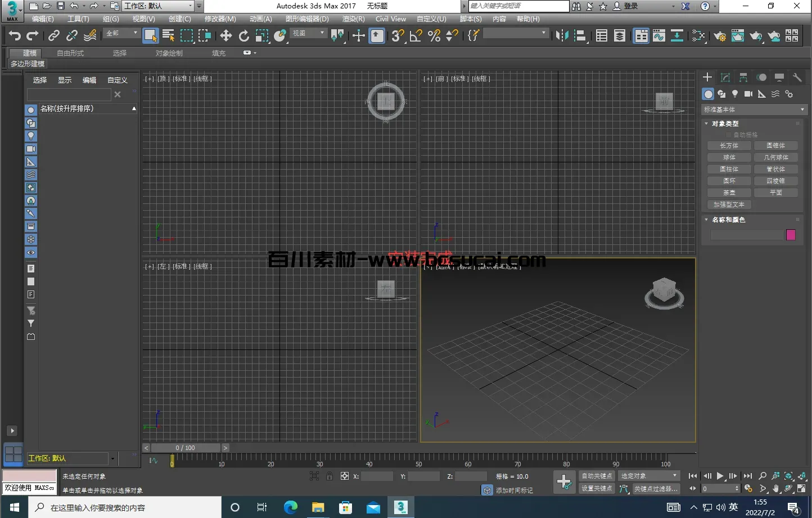812x518 pixels.
Task: Open the Curve Editor
Action: (659, 36)
